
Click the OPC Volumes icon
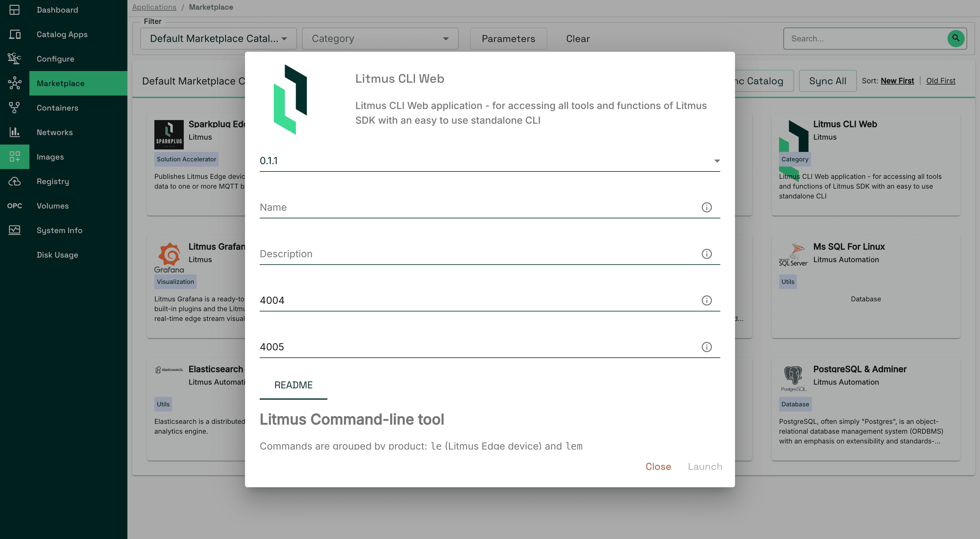(x=14, y=206)
